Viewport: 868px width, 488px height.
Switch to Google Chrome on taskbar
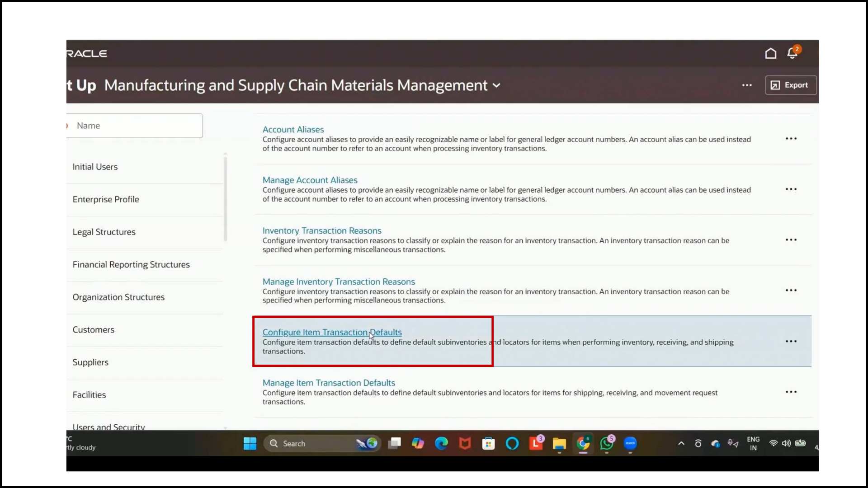(x=583, y=443)
